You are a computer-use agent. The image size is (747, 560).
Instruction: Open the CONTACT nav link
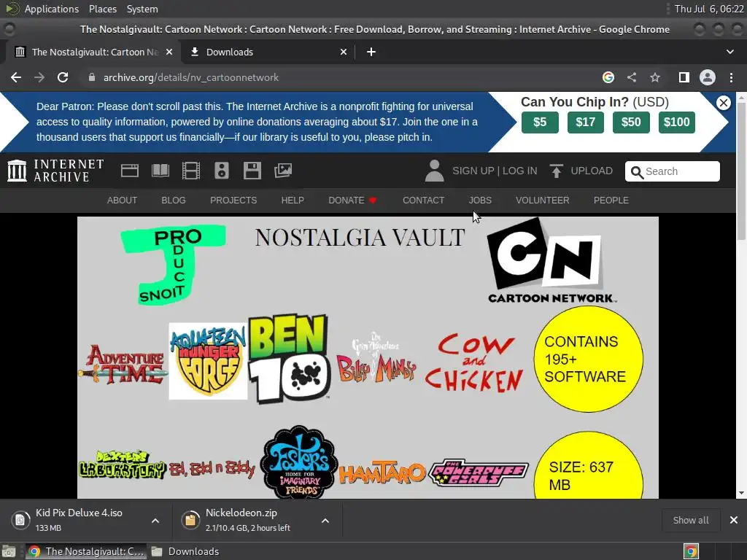[x=424, y=201]
